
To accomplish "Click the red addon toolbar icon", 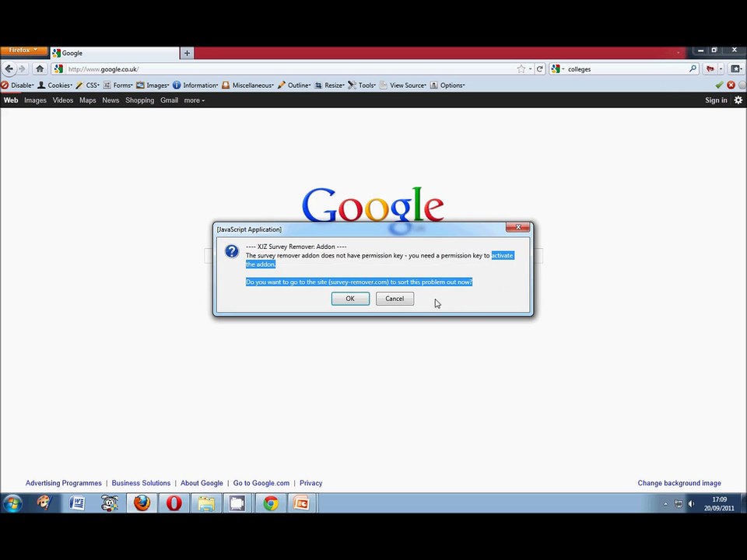I will tap(710, 69).
